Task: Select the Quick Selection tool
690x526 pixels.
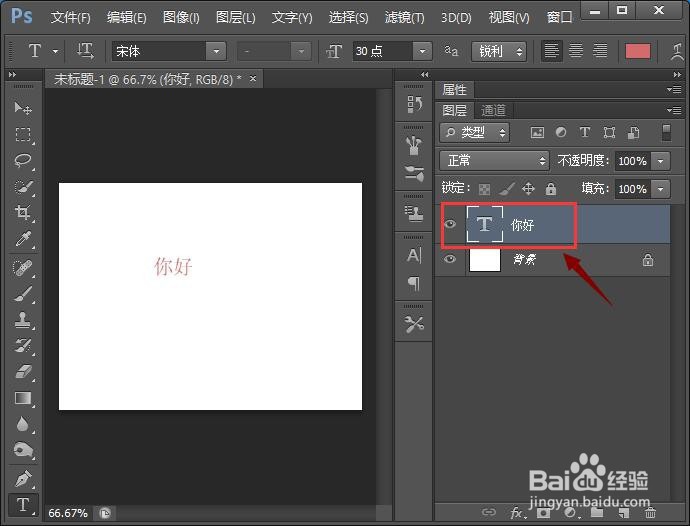Action: tap(23, 187)
